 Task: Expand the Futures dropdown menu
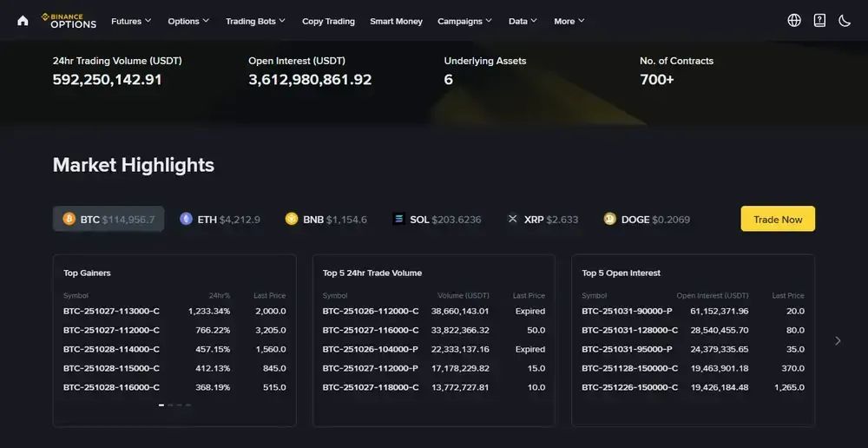131,21
